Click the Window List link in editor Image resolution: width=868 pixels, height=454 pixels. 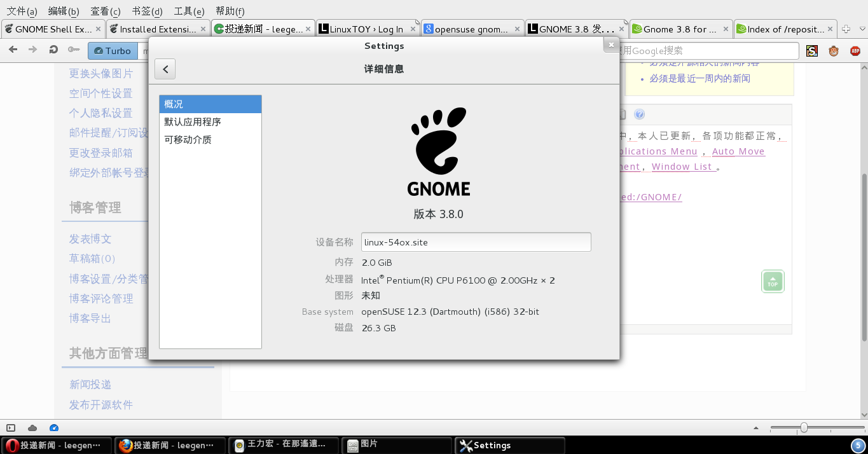(x=682, y=167)
